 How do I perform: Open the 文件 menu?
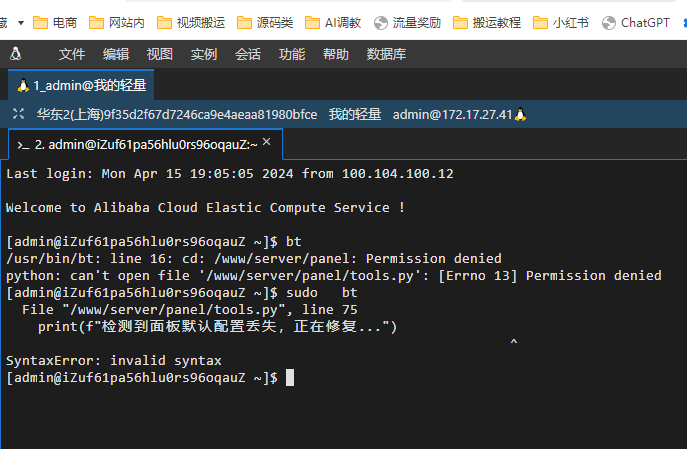tap(72, 54)
